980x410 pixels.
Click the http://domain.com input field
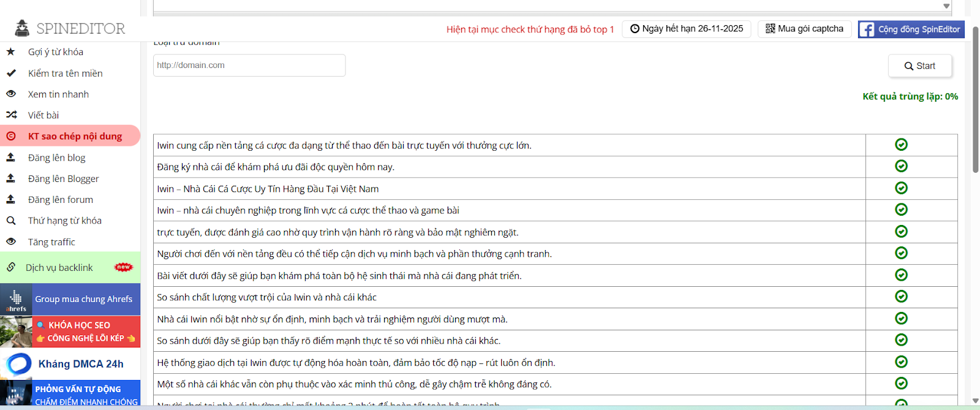[x=249, y=66]
